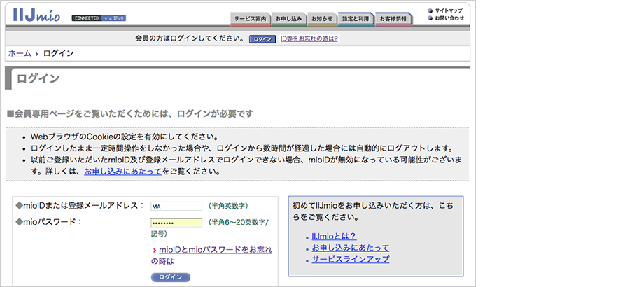644x287 pixels.
Task: Focus the mioID or email input field
Action: pyautogui.click(x=176, y=206)
